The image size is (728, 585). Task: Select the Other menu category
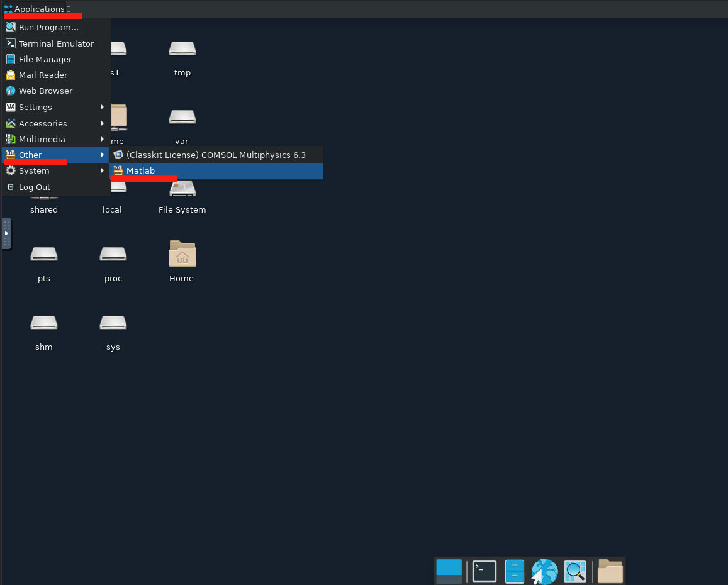tap(56, 155)
